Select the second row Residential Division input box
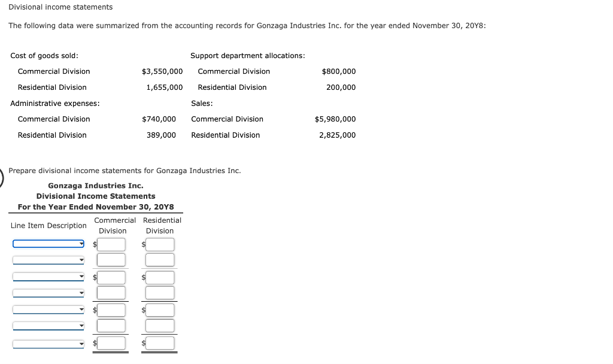This screenshot has height=364, width=613. 160,259
